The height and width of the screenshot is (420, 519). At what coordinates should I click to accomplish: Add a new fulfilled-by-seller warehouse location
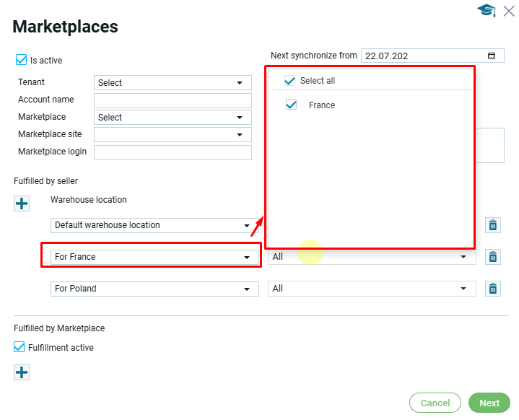pos(22,204)
